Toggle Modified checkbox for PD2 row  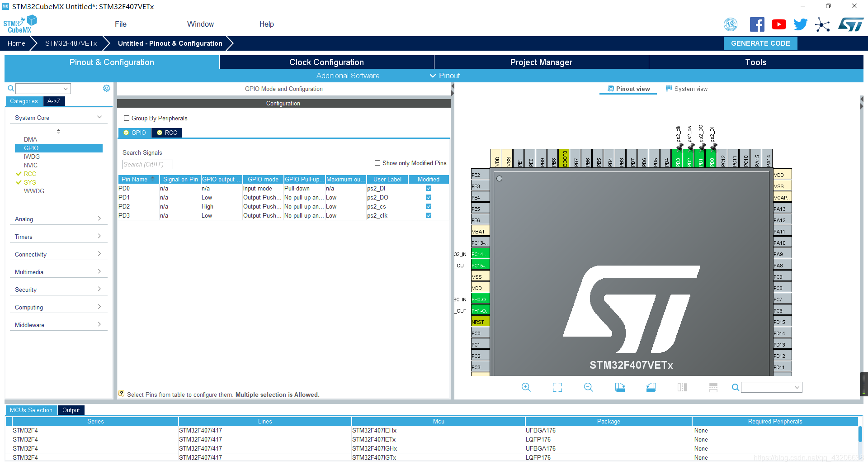point(429,206)
